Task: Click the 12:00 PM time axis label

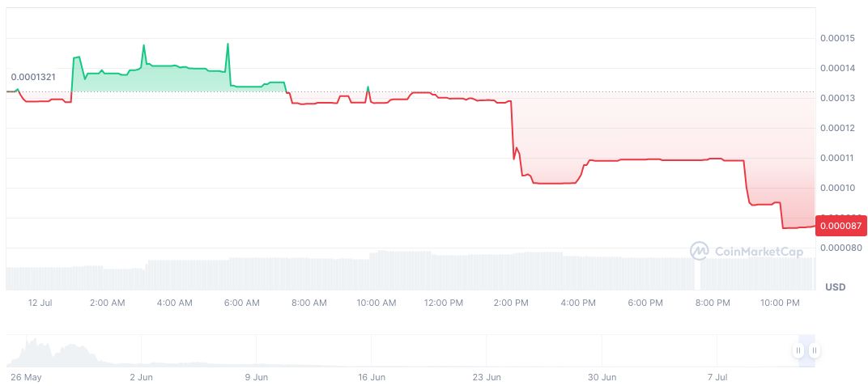Action: [444, 303]
